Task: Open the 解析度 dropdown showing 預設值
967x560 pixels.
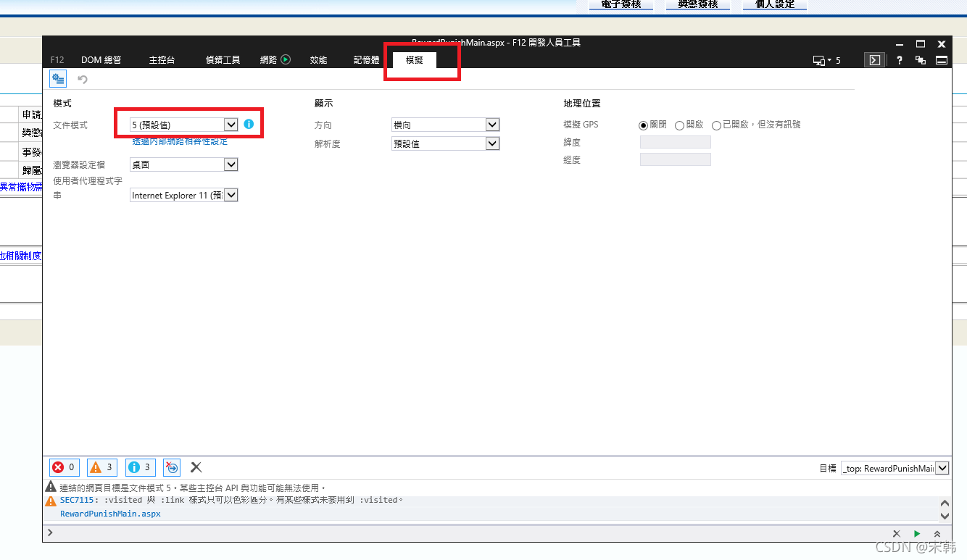Action: click(445, 143)
